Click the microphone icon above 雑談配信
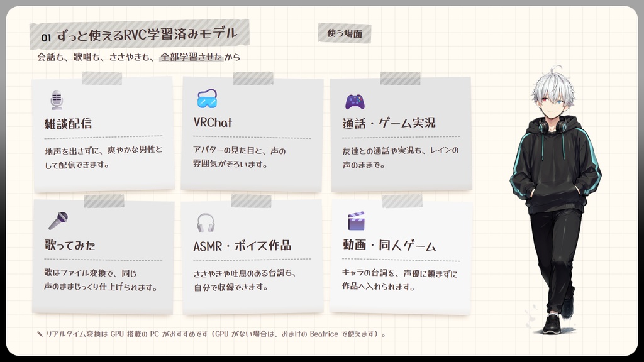Screen dimensions: 644x362 57,100
